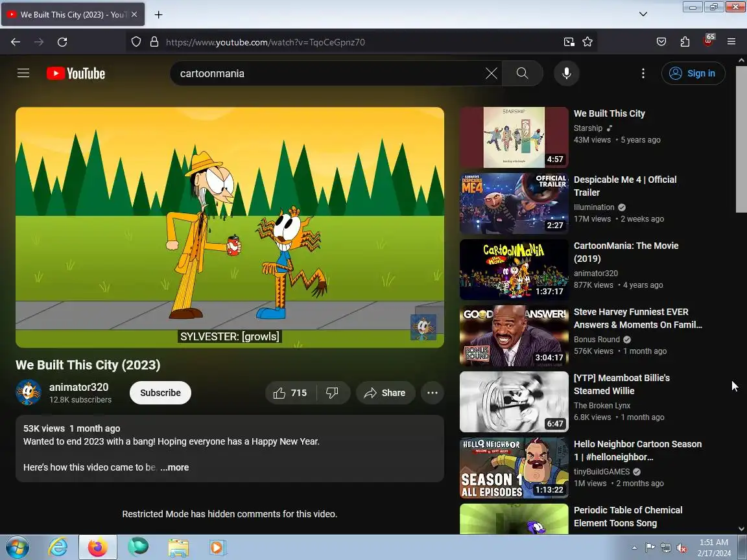
Task: Open animator320 channel avatar
Action: click(29, 392)
